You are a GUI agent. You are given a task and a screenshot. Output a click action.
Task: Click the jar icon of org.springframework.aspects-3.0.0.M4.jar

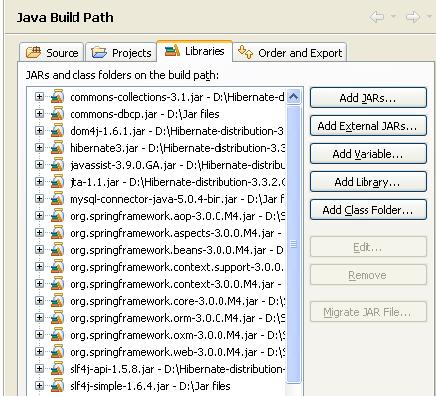click(x=57, y=233)
